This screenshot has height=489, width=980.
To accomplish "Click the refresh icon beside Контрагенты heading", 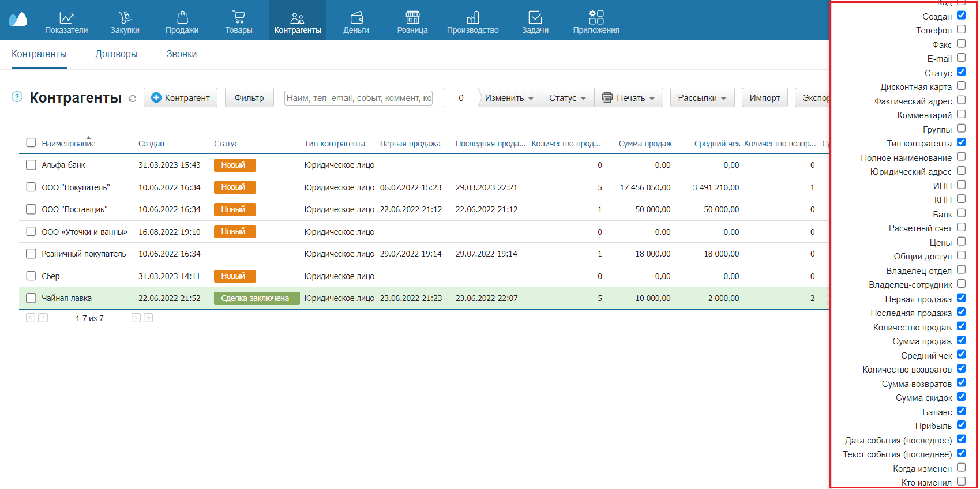I will pyautogui.click(x=133, y=99).
